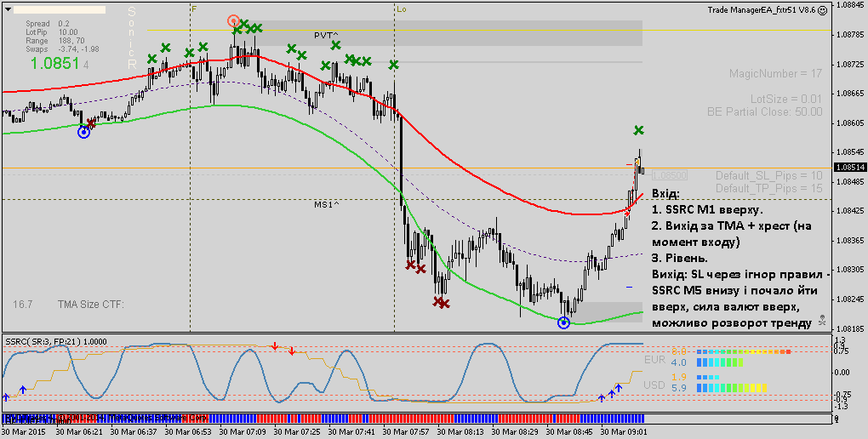Click the 30 Mar 09:01 time axis label

[x=624, y=431]
